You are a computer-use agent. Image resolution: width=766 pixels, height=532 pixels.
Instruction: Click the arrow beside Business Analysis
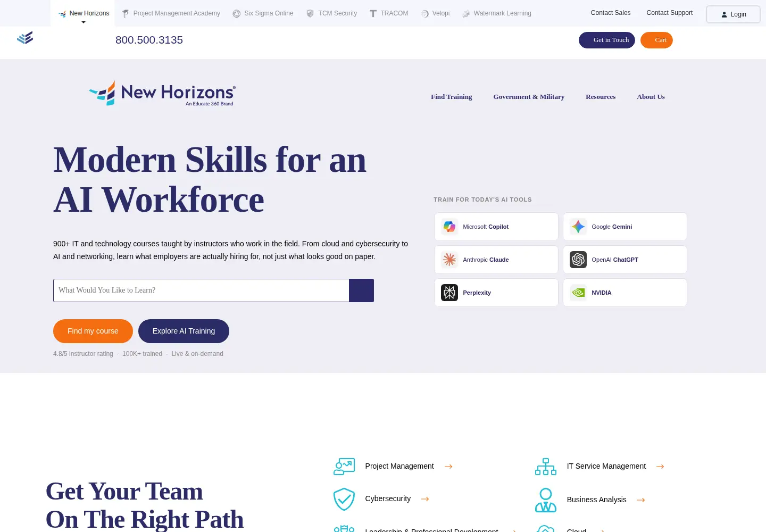641,500
